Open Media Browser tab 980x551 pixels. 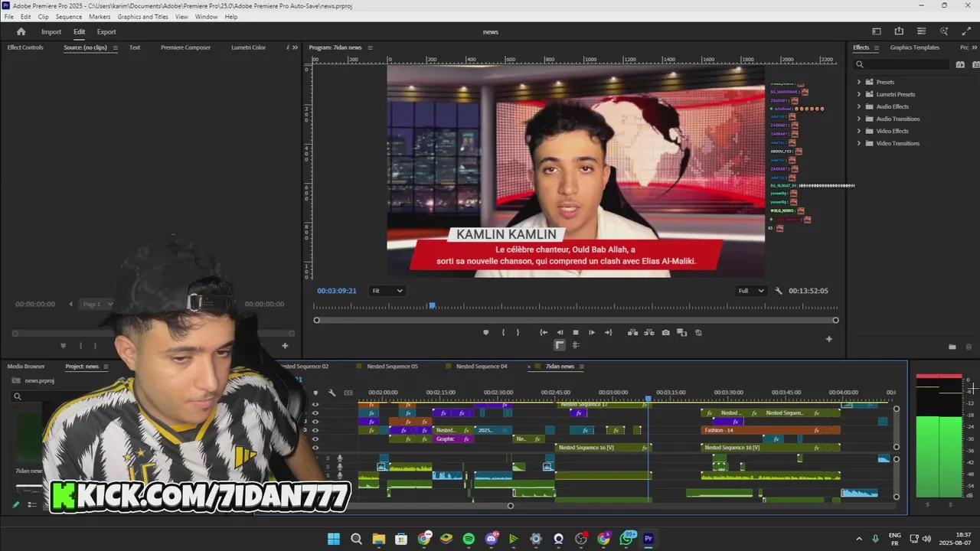[26, 367]
